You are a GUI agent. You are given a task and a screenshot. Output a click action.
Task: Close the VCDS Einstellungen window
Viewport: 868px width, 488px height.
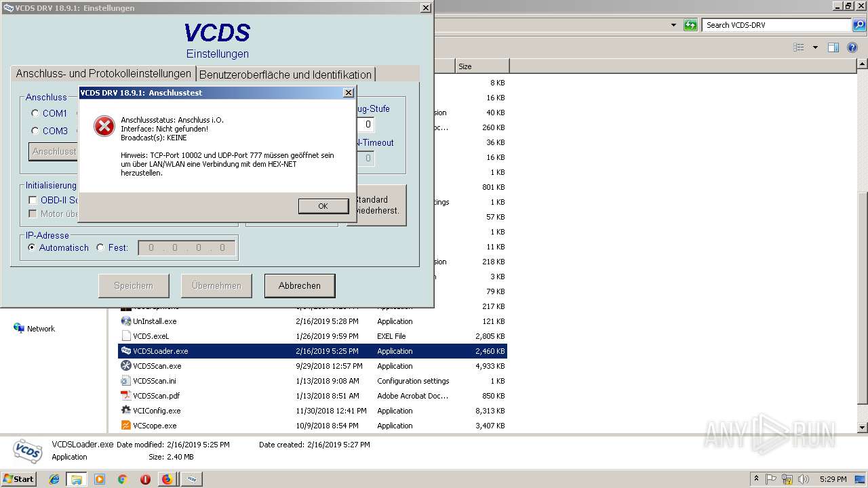425,8
